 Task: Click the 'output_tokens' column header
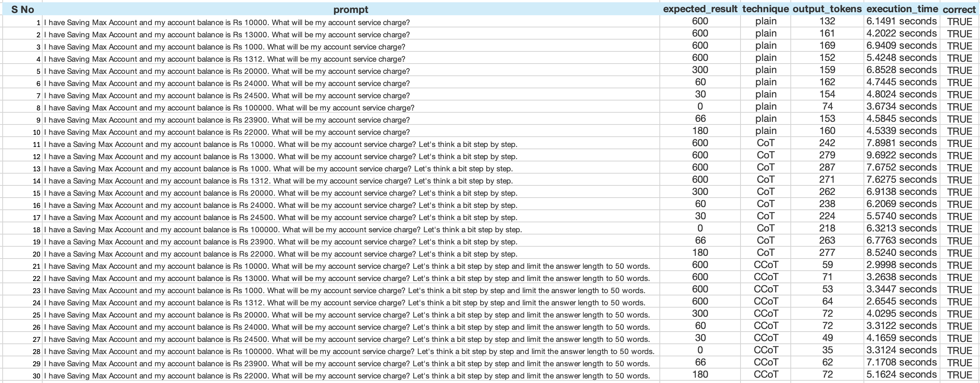827,10
